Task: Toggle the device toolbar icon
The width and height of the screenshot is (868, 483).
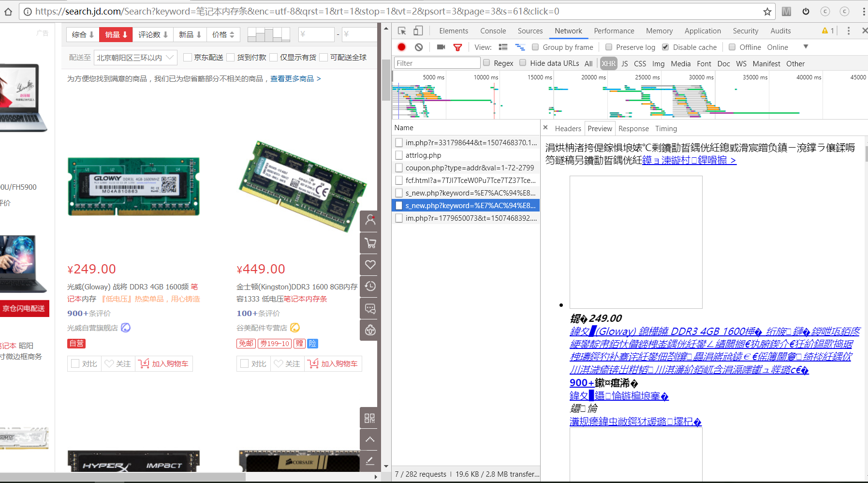Action: [418, 31]
